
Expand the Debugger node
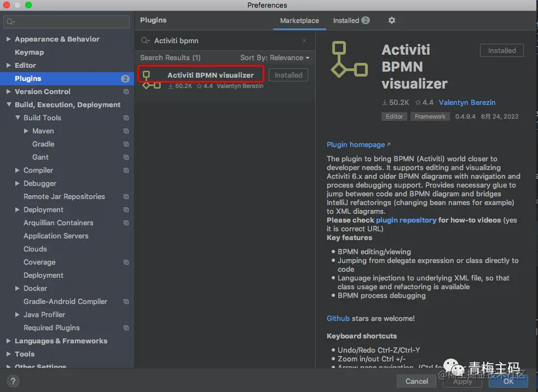click(18, 183)
